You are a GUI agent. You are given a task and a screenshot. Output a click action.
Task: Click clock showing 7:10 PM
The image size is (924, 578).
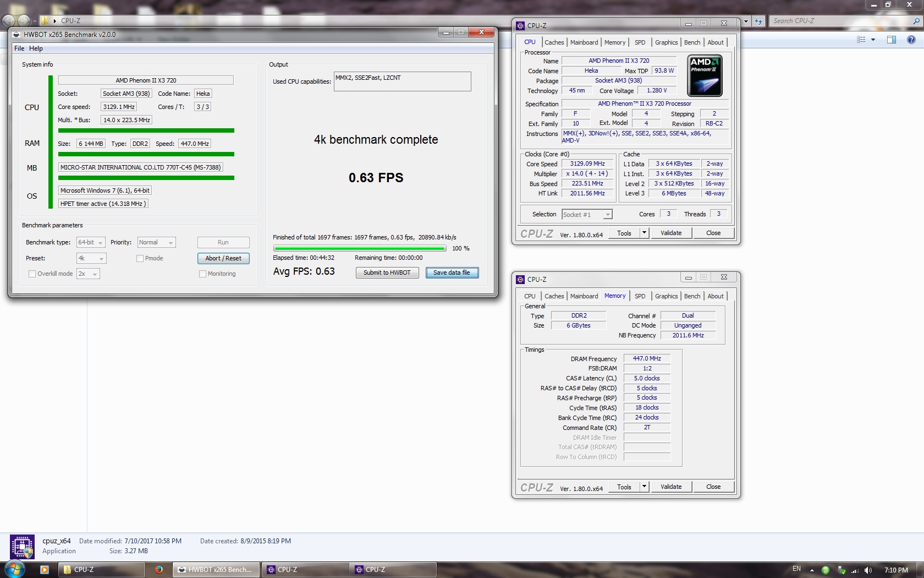pos(896,570)
